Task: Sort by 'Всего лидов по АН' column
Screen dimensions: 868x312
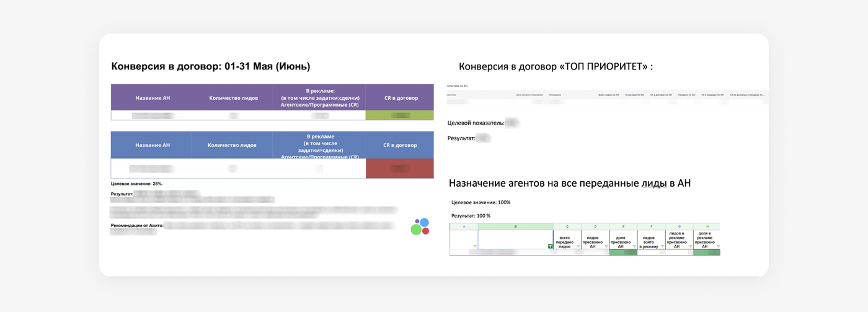Action: coord(608,95)
